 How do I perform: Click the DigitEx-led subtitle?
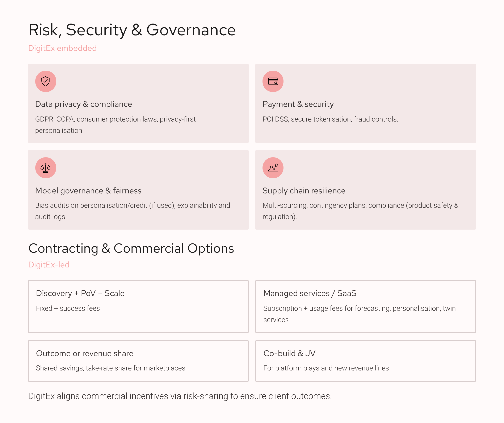(49, 264)
